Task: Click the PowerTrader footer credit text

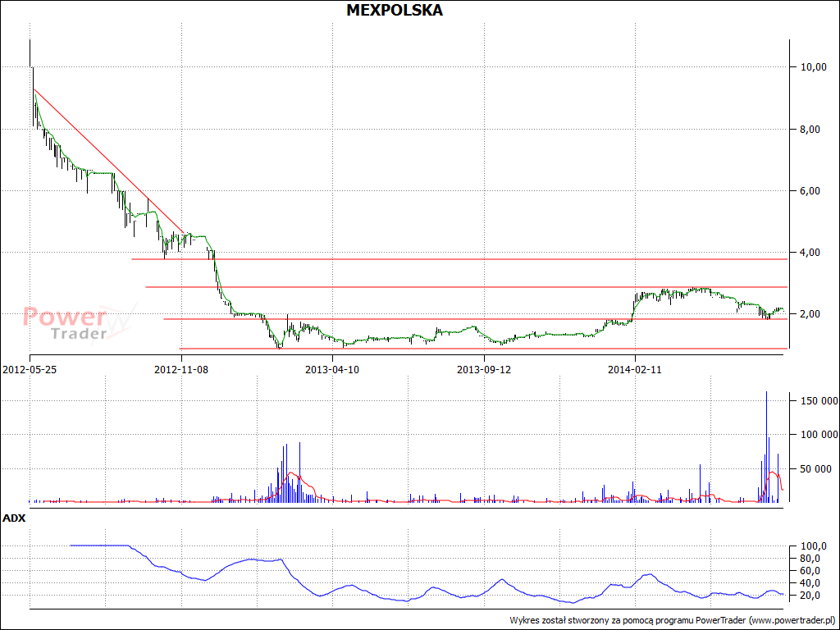Action: (x=672, y=620)
